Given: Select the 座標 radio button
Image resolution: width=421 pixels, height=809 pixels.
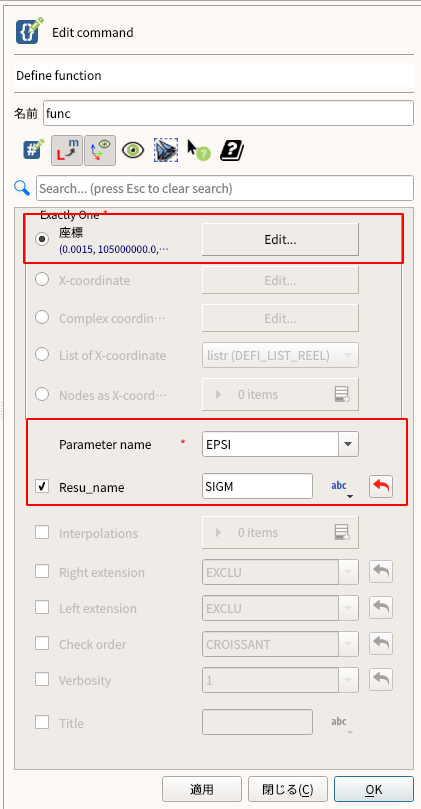Looking at the screenshot, I should (42, 239).
